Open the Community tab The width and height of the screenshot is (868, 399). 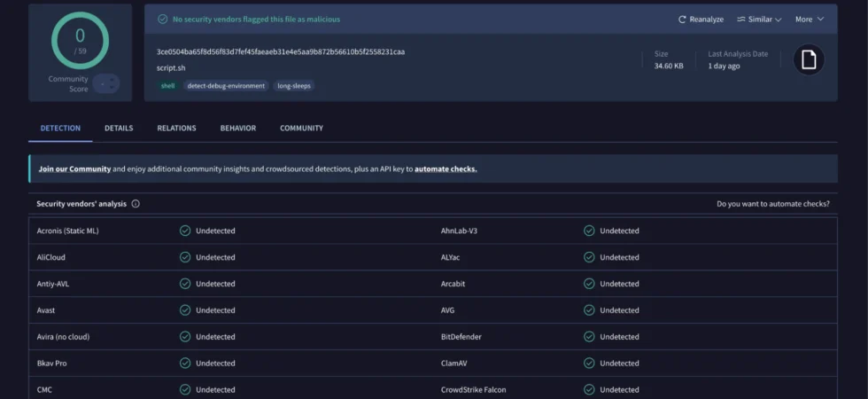tap(302, 128)
